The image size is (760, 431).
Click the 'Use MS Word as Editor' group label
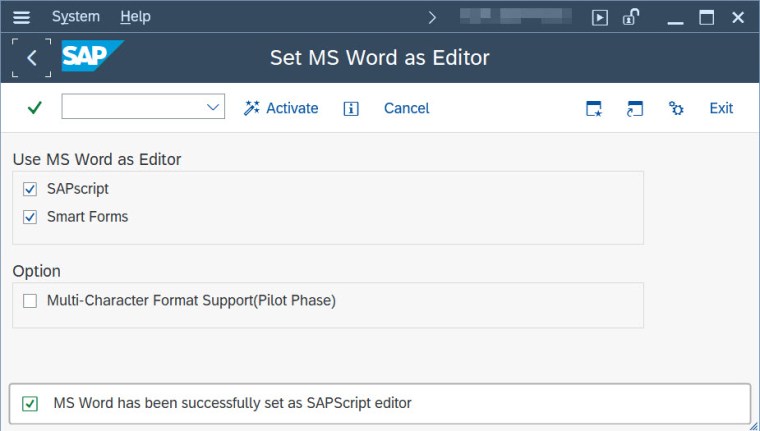pyautogui.click(x=97, y=160)
